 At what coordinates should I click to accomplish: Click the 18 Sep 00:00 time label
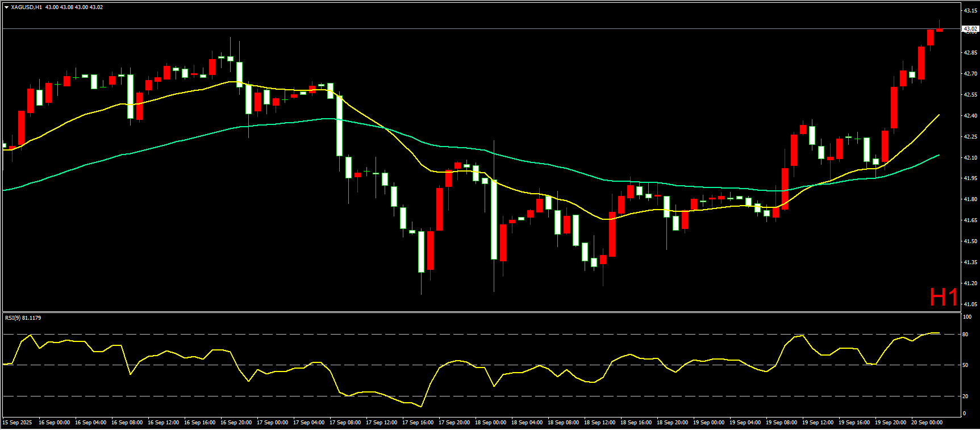(x=490, y=423)
